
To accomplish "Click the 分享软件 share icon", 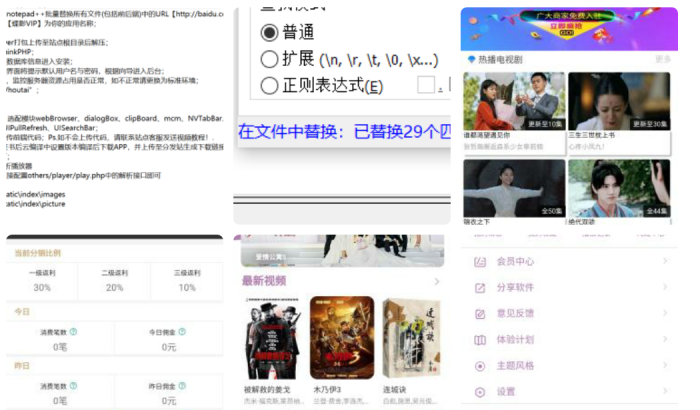I will point(480,288).
